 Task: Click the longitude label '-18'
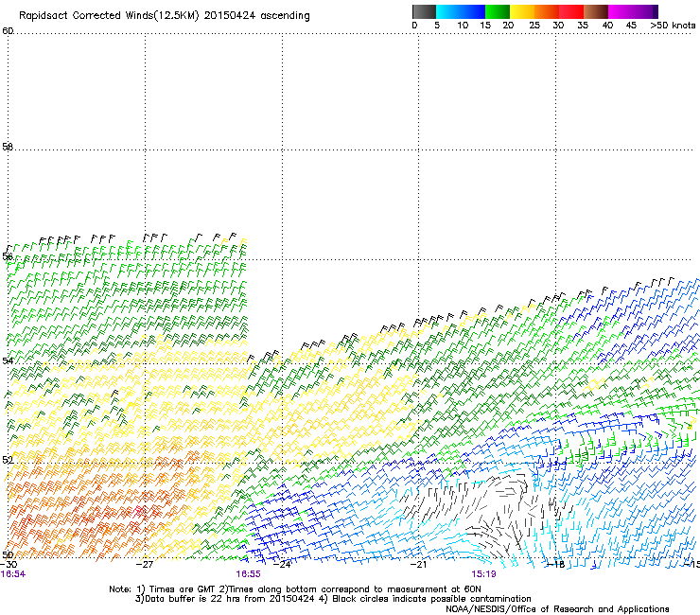(x=556, y=564)
